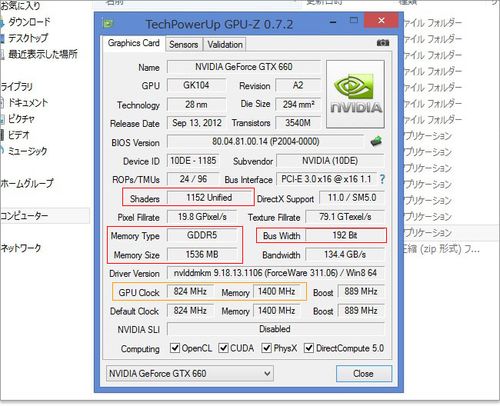The height and width of the screenshot is (406, 500).
Task: Click the Default Clock value 824 MHz
Action: pos(190,311)
